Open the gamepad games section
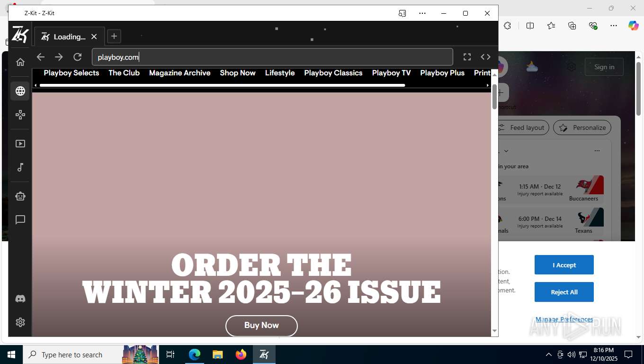Screen dimensions: 644x364 [20, 115]
